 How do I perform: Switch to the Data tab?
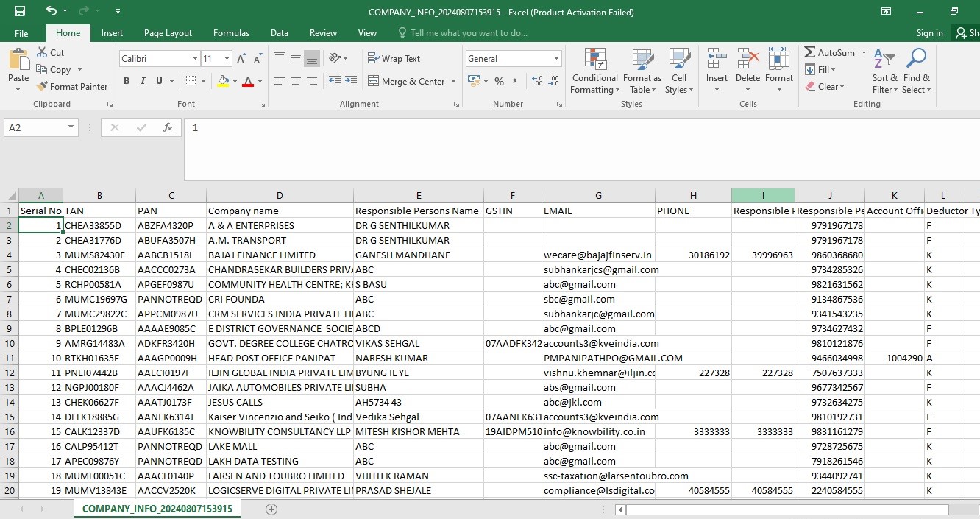(x=279, y=33)
